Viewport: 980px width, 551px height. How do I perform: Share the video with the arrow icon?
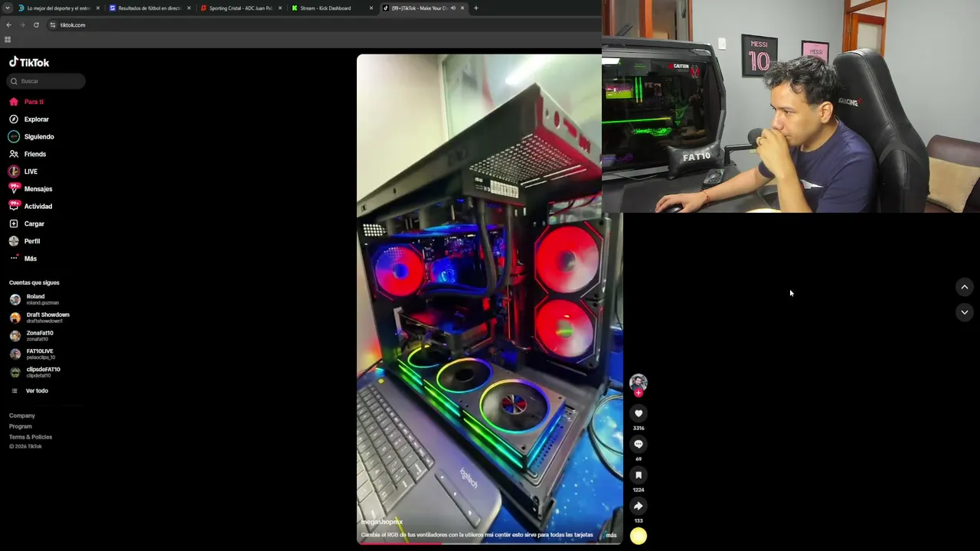point(639,506)
